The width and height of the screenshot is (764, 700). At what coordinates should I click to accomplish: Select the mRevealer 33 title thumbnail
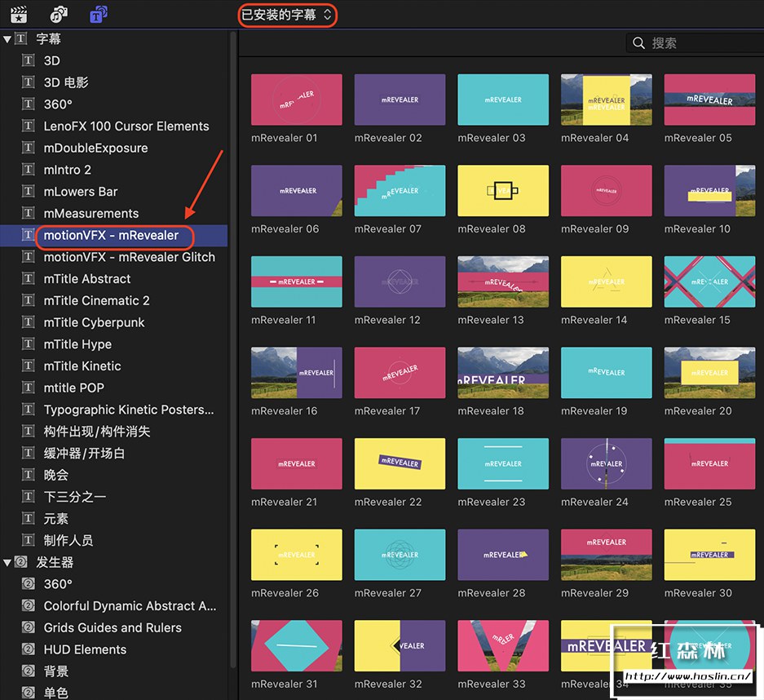click(x=503, y=646)
